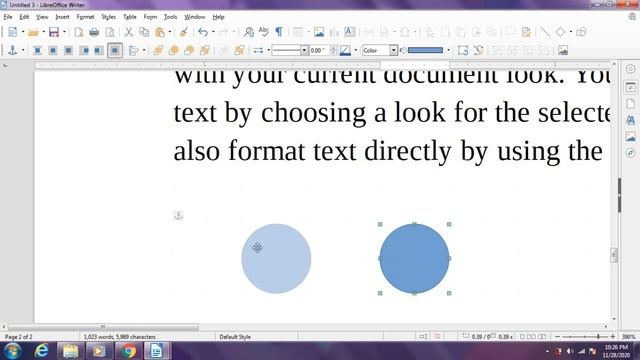The height and width of the screenshot is (360, 640).
Task: Open the File menu
Action: (8, 17)
